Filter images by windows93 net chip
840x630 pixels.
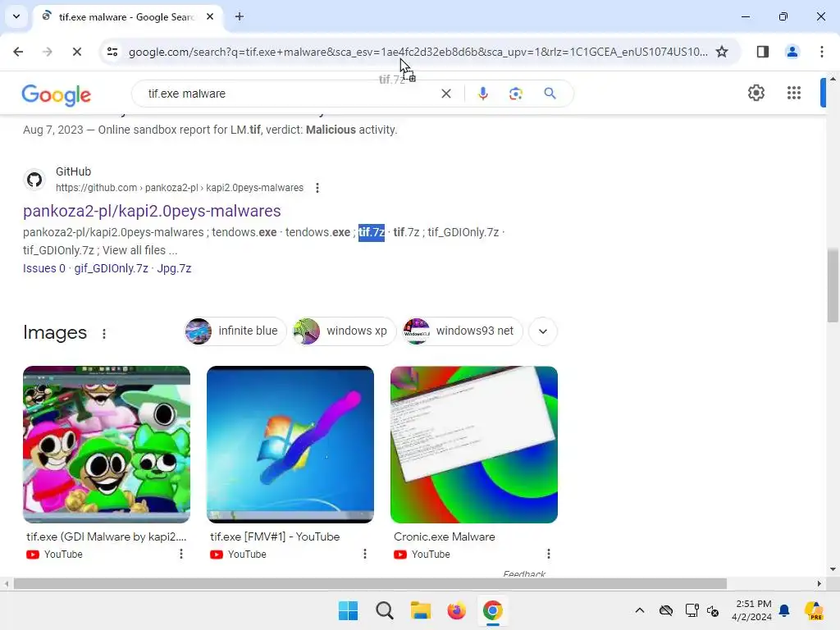pos(463,331)
